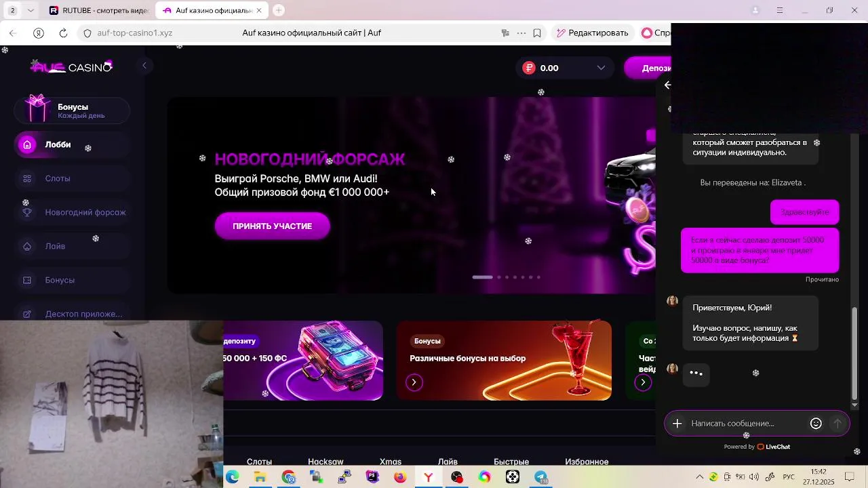Show hidden system tray icons
Screen dimensions: 868x488
point(700,477)
